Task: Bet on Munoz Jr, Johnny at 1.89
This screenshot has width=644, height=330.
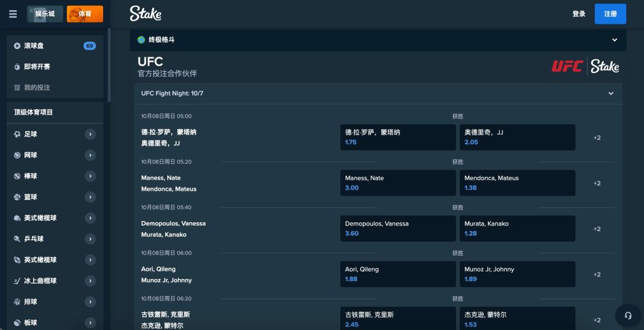Action: tap(518, 275)
